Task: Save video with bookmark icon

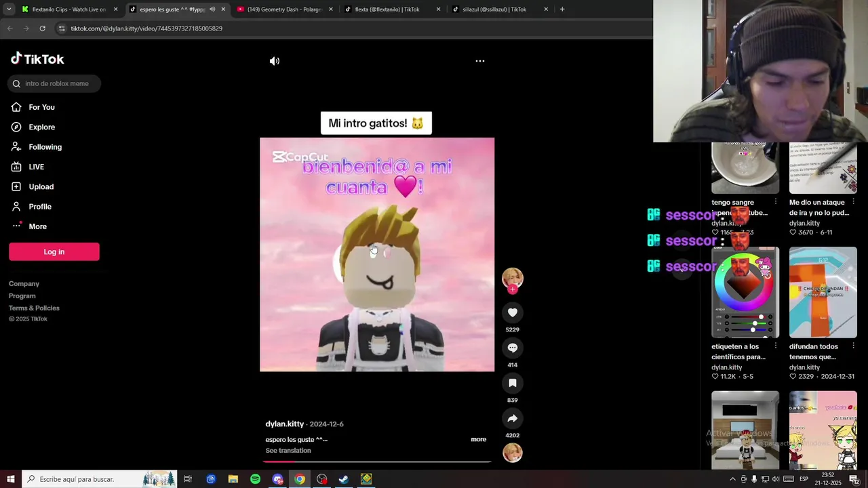Action: 513,383
